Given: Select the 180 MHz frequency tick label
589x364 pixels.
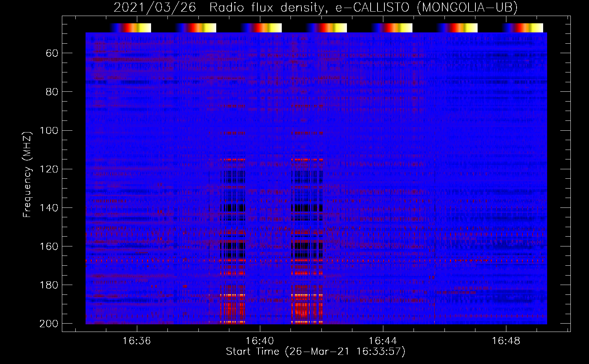Looking at the screenshot, I should (x=49, y=285).
